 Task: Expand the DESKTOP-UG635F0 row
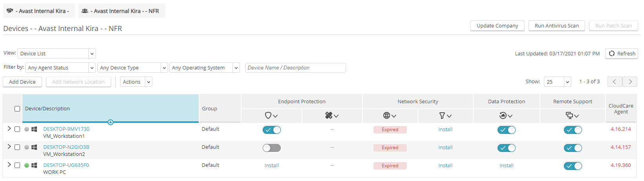click(9, 165)
